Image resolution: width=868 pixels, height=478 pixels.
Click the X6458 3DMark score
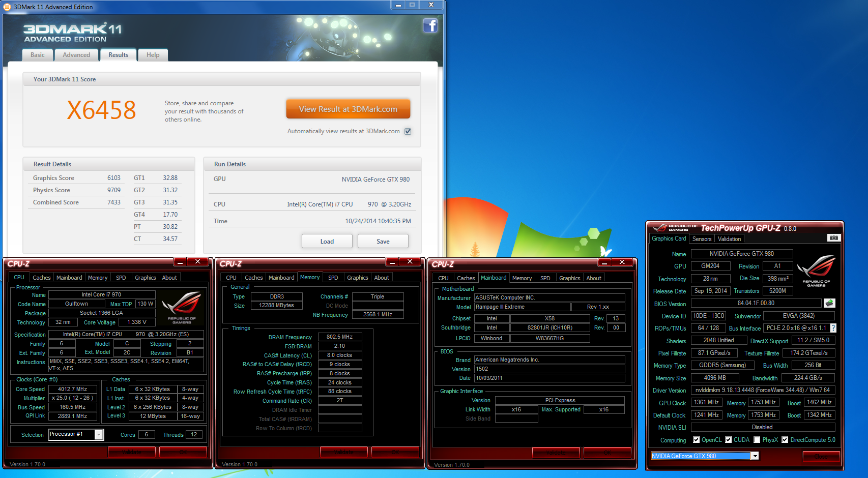tap(102, 110)
